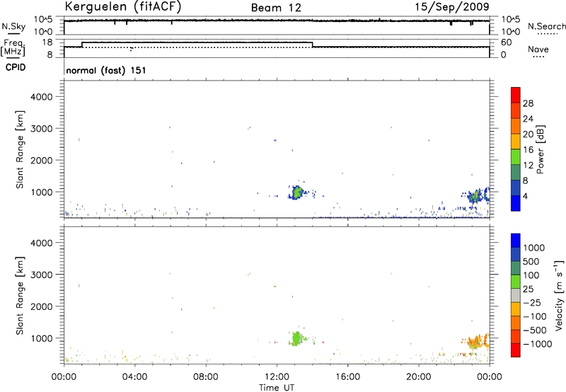Select the 18 tick on the Freq. axis
Screen dimensions: 566x392
47,42
